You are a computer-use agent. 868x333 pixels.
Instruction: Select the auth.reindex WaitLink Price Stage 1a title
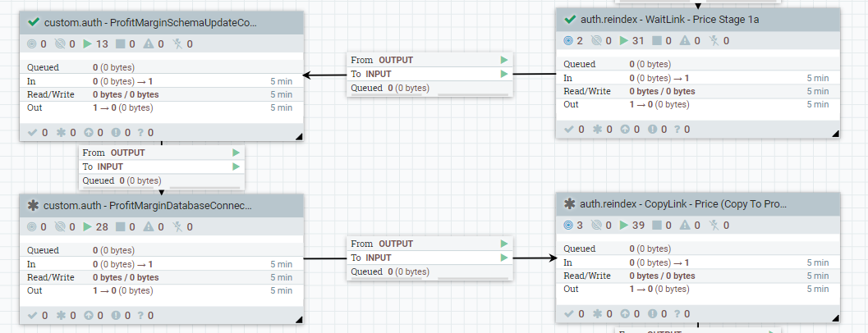point(668,19)
